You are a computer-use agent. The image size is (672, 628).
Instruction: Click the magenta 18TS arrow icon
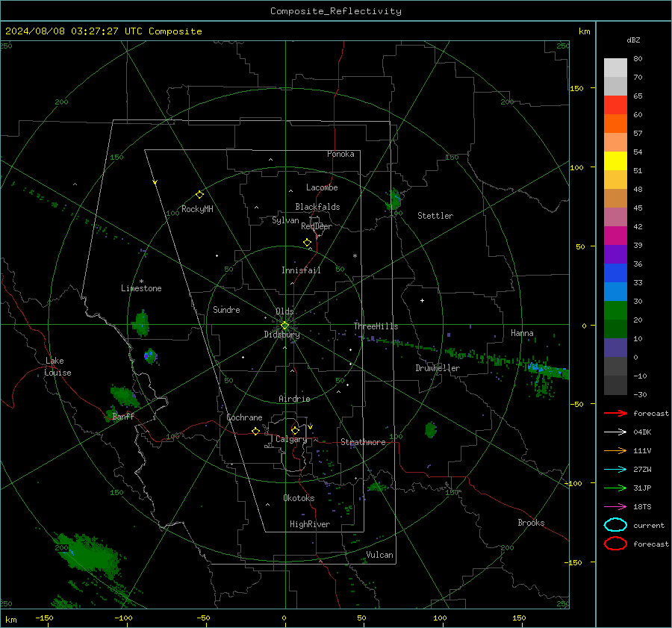pos(615,507)
